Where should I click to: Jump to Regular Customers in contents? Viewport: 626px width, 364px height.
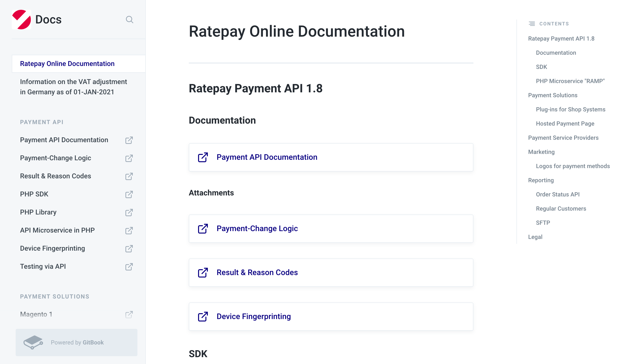[561, 209]
